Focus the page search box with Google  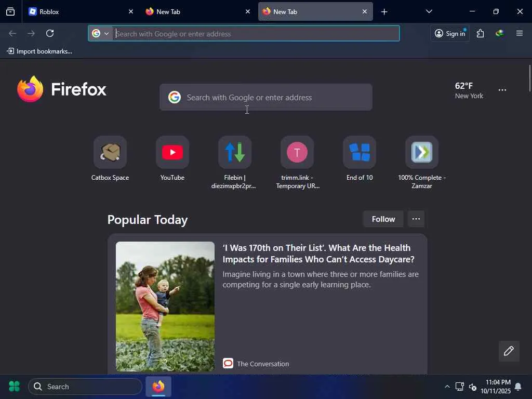(x=265, y=97)
